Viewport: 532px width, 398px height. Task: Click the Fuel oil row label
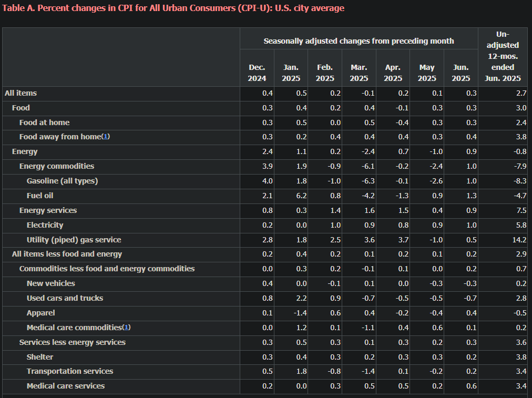[40, 196]
